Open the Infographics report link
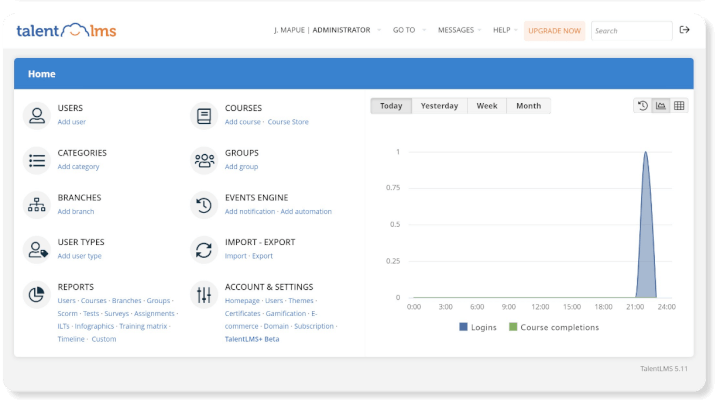Viewport: 720px width, 406px height. click(94, 326)
